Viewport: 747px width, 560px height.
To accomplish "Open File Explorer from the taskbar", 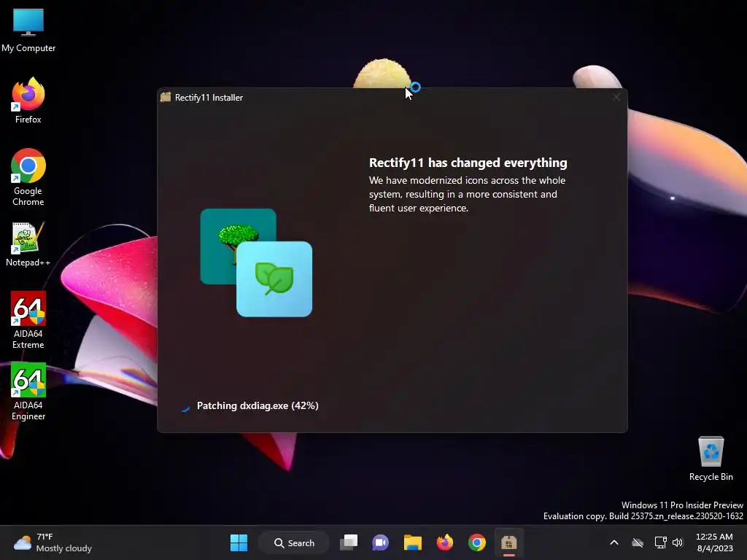I will (x=413, y=542).
